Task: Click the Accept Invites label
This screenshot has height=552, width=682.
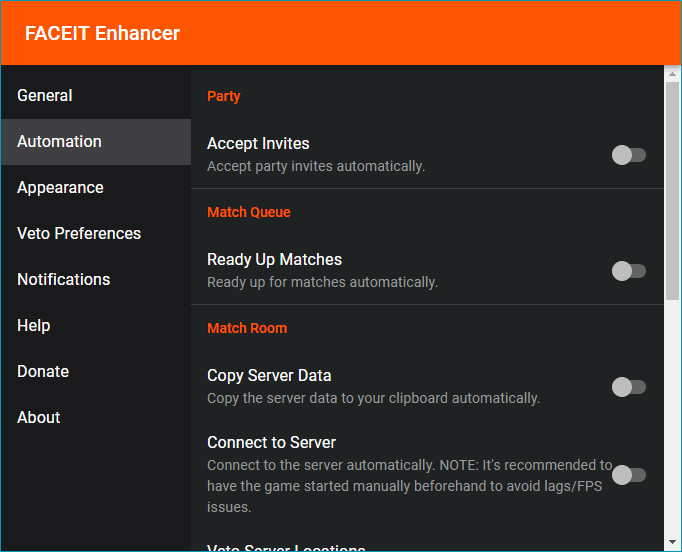Action: coord(258,144)
